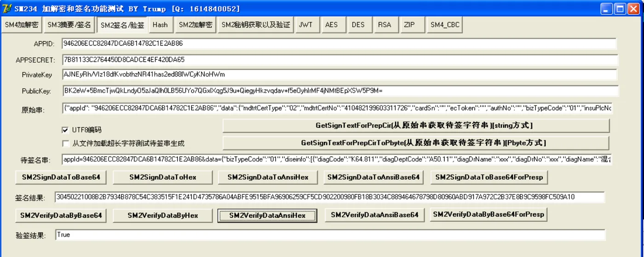Click the SM2SignDataToBase64 button
The height and width of the screenshot is (257, 644).
(x=61, y=177)
